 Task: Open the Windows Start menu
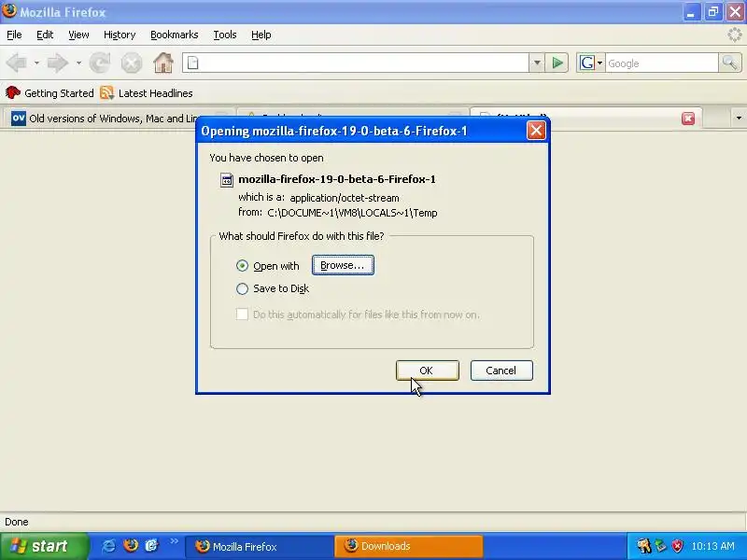(44, 546)
